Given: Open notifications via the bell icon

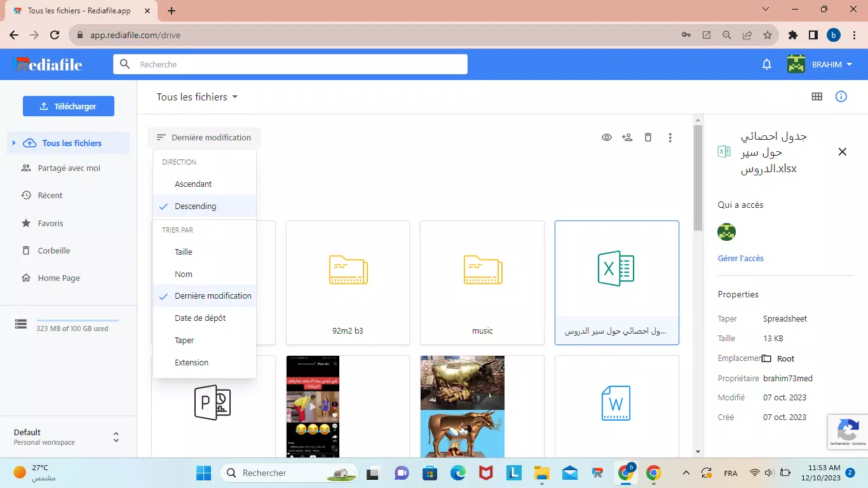Looking at the screenshot, I should (x=766, y=64).
